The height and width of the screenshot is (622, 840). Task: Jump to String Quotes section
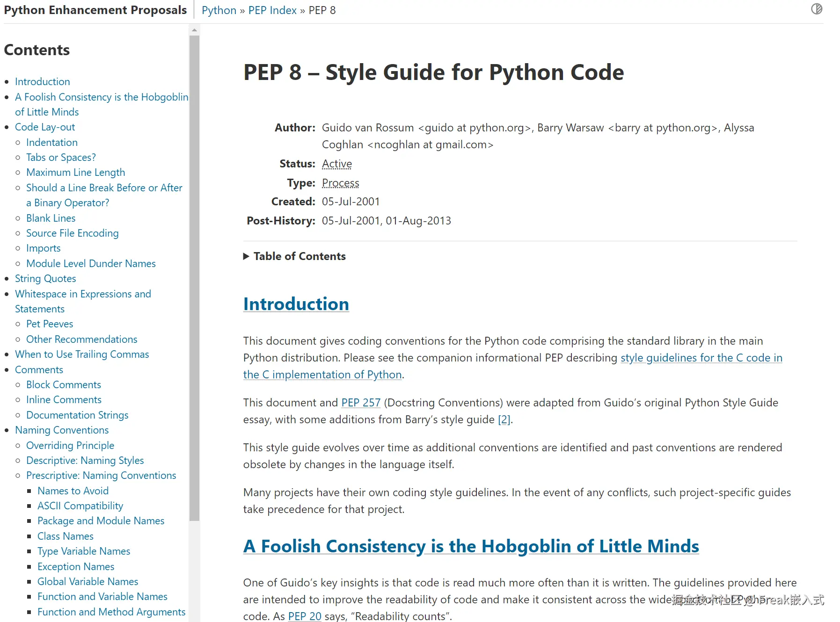point(45,278)
